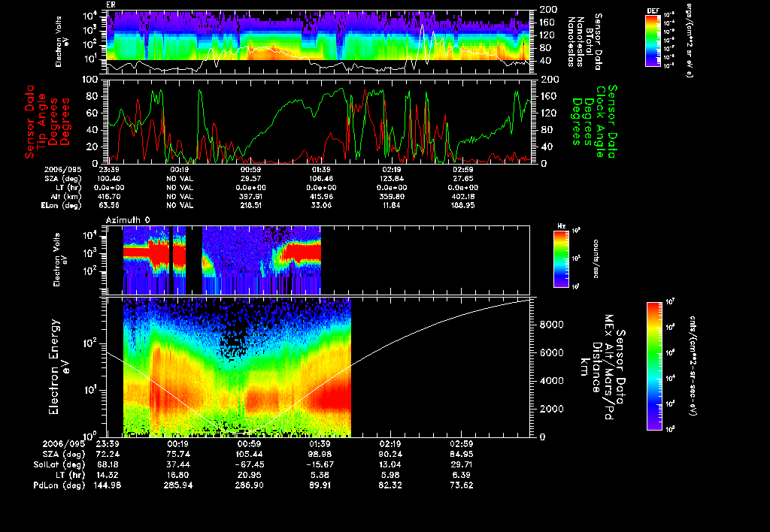This screenshot has height=532, width=770.
Task: Click the Electron Energy spectrogram plot area
Action: click(x=318, y=367)
